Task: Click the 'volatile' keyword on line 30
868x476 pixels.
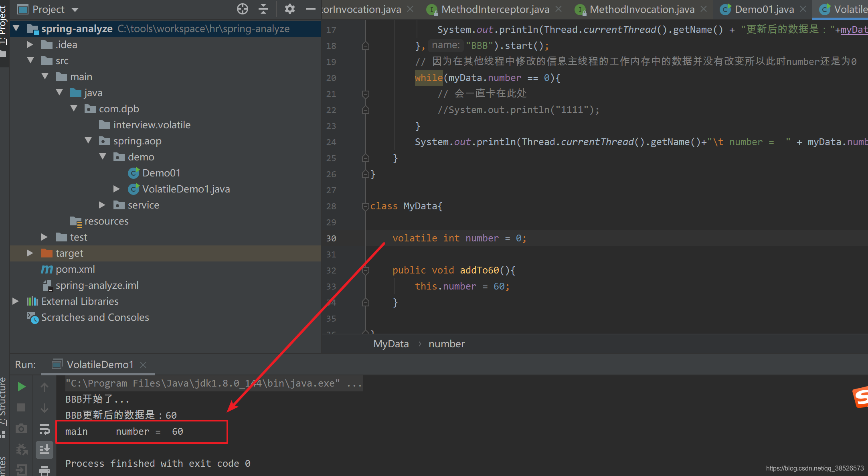Action: point(415,238)
